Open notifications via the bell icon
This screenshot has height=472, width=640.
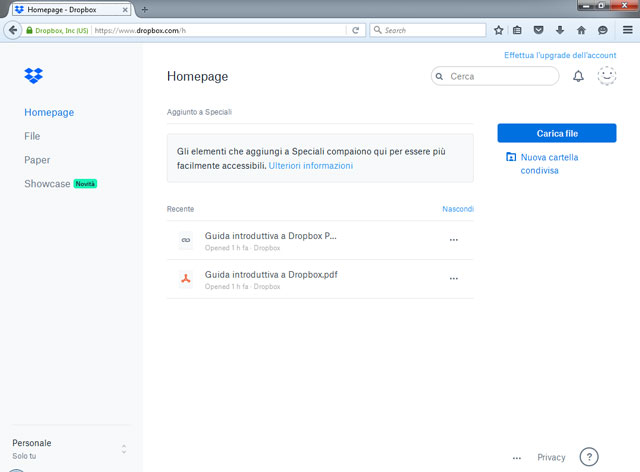click(578, 76)
